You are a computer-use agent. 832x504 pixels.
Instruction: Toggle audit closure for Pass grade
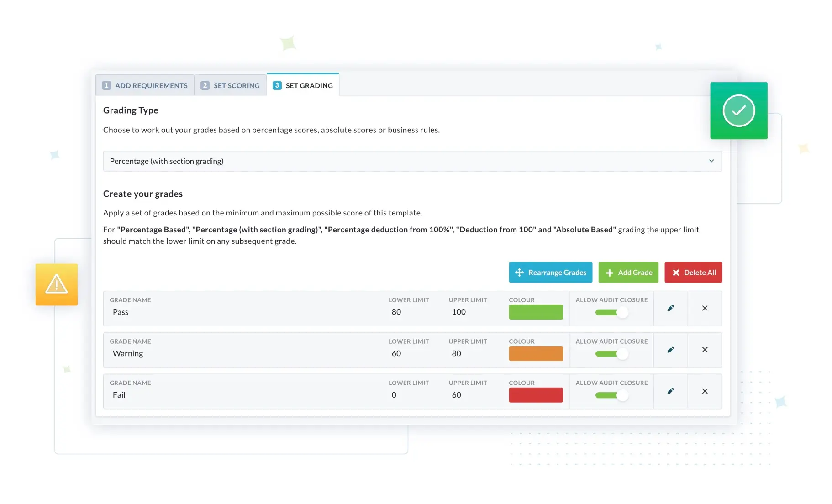[x=612, y=312]
